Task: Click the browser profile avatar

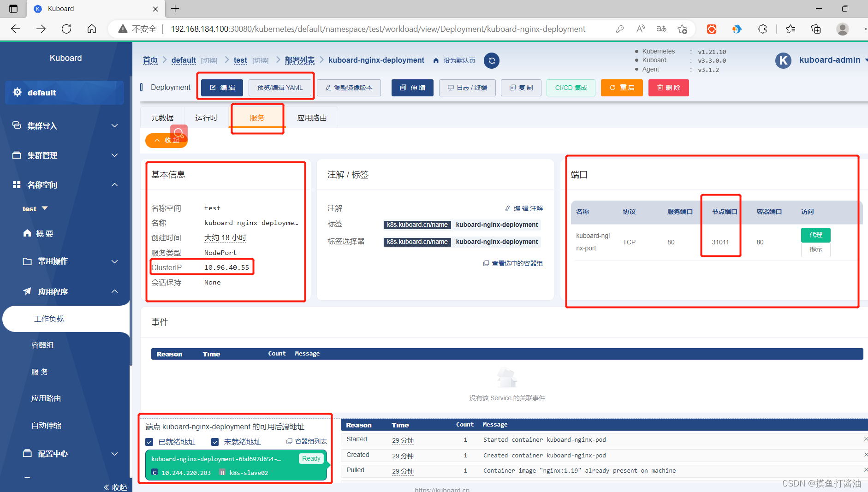Action: (843, 29)
